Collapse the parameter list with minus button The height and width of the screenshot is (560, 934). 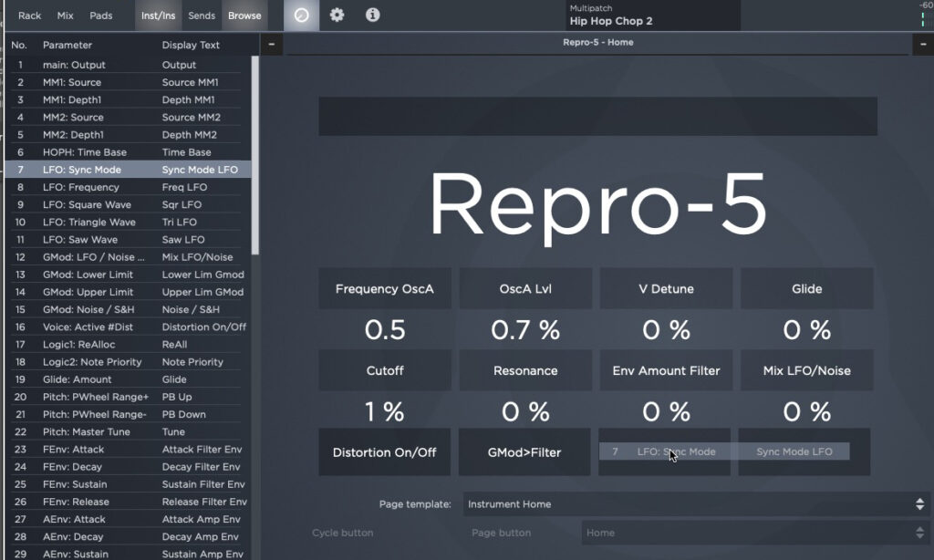pos(272,44)
